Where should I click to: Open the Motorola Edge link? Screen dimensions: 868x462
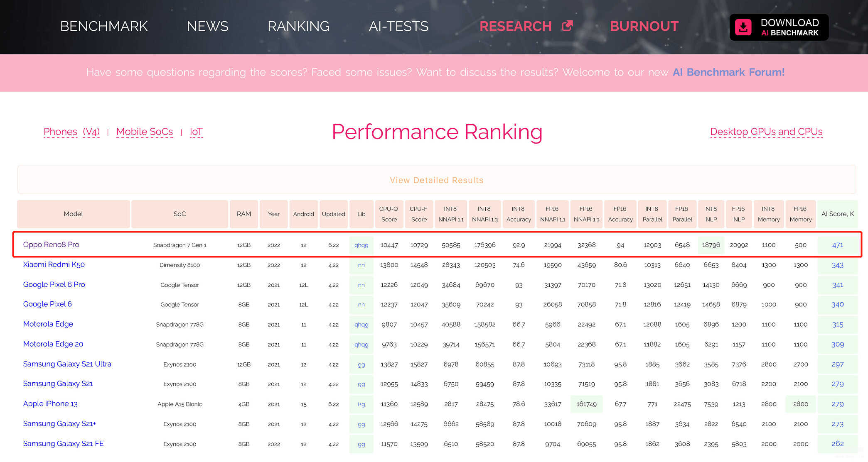48,324
